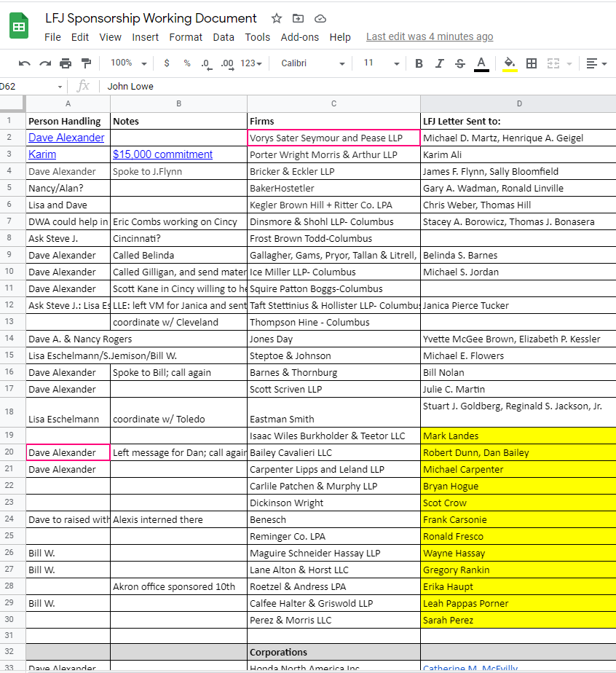Viewport: 616px width, 673px height.
Task: Open the name box dropdown arrow
Action: pos(60,87)
